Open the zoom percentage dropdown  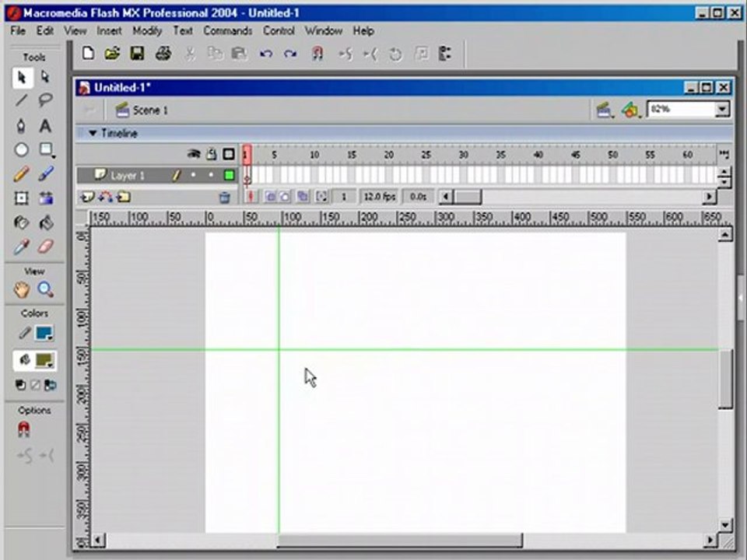(x=722, y=110)
